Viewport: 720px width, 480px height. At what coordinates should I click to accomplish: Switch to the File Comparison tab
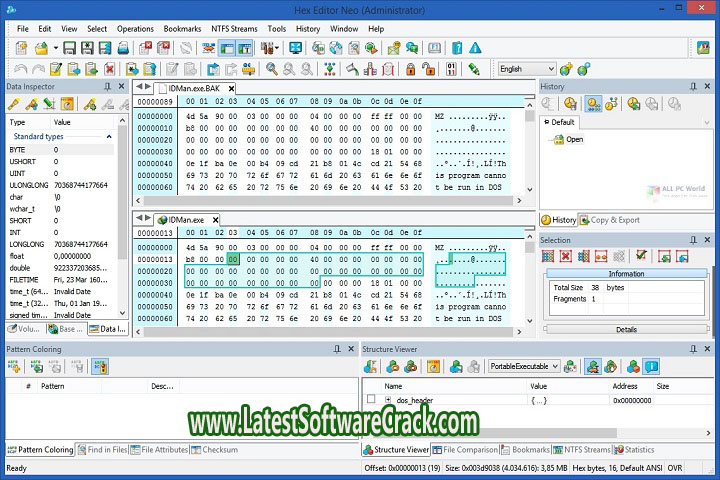tap(470, 450)
